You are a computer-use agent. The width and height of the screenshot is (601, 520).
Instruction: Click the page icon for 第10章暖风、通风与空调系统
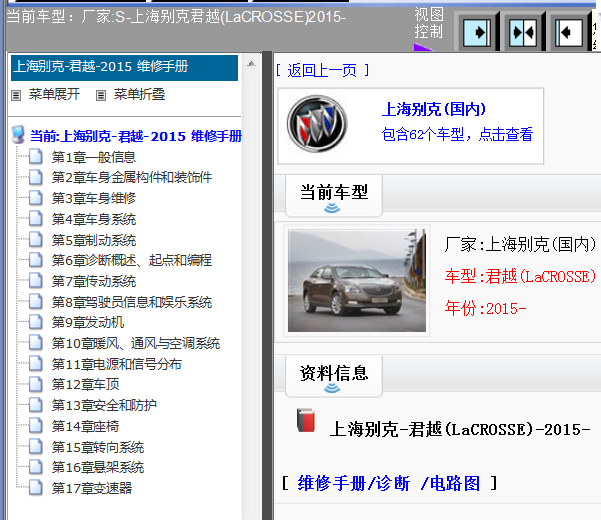coord(36,343)
